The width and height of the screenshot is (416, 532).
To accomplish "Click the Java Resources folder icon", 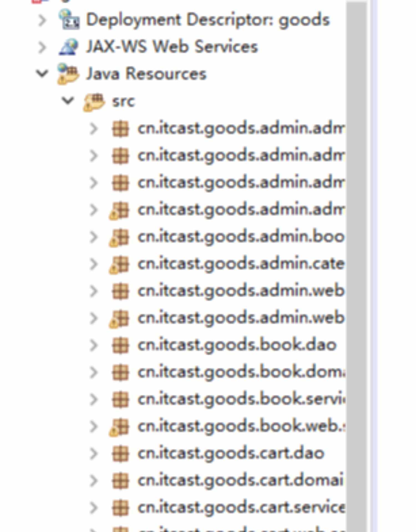I will pyautogui.click(x=68, y=74).
